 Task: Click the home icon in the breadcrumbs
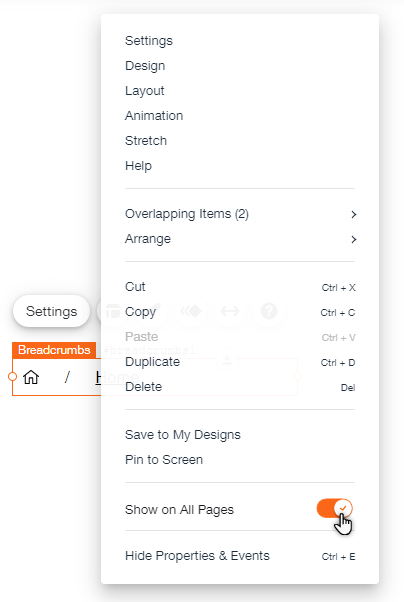point(31,377)
